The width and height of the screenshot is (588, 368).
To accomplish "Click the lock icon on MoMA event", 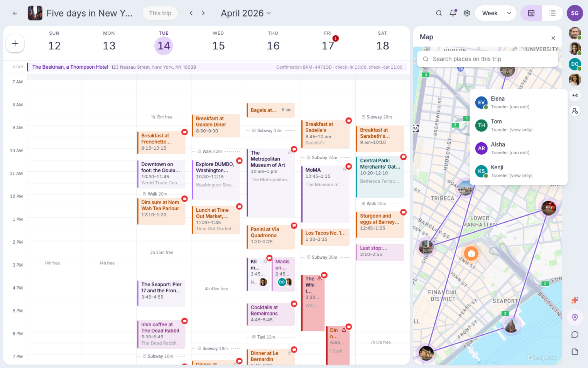I will coord(344,170).
